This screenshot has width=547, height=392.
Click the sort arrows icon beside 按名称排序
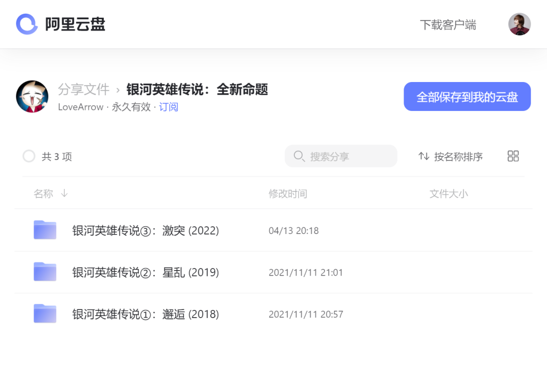[x=424, y=156]
